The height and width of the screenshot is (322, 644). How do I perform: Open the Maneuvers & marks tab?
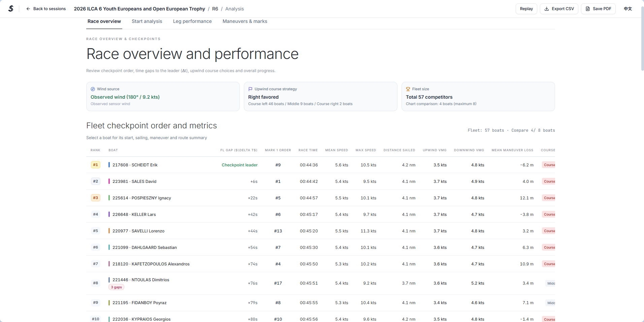click(245, 21)
